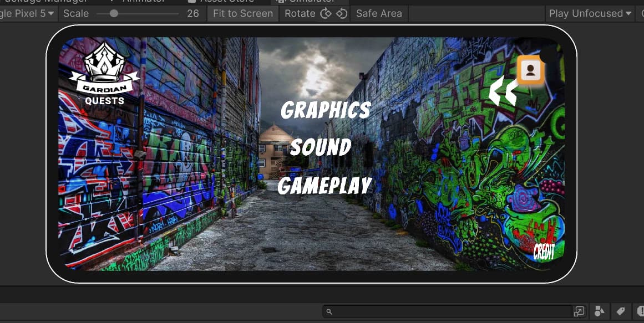Screen dimensions: 644x323
Task: Tap the white double-chevron back arrow
Action: click(503, 92)
